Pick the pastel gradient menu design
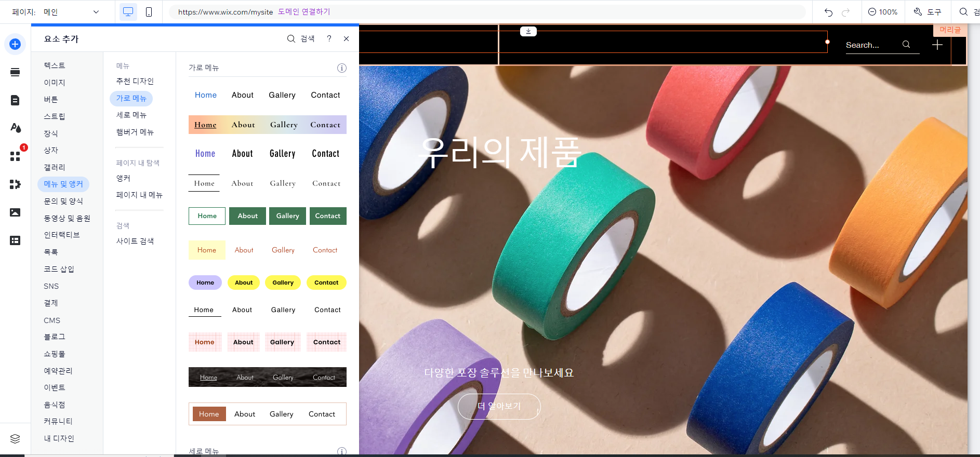 point(268,125)
